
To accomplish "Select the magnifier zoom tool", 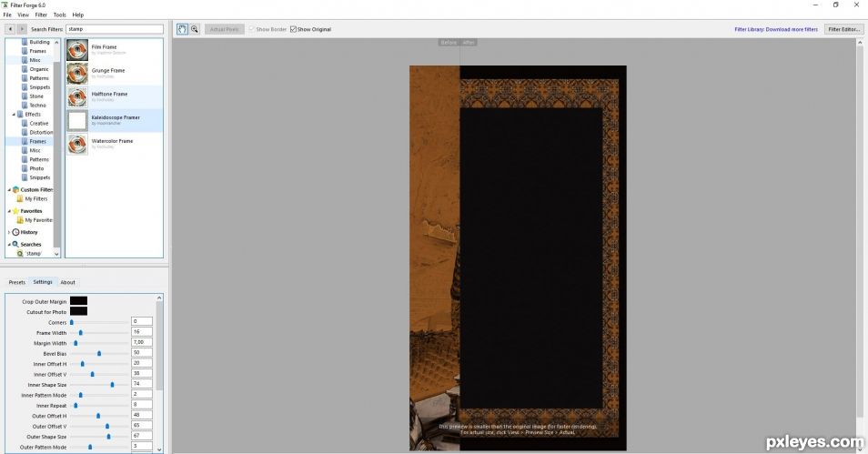I will 195,29.
